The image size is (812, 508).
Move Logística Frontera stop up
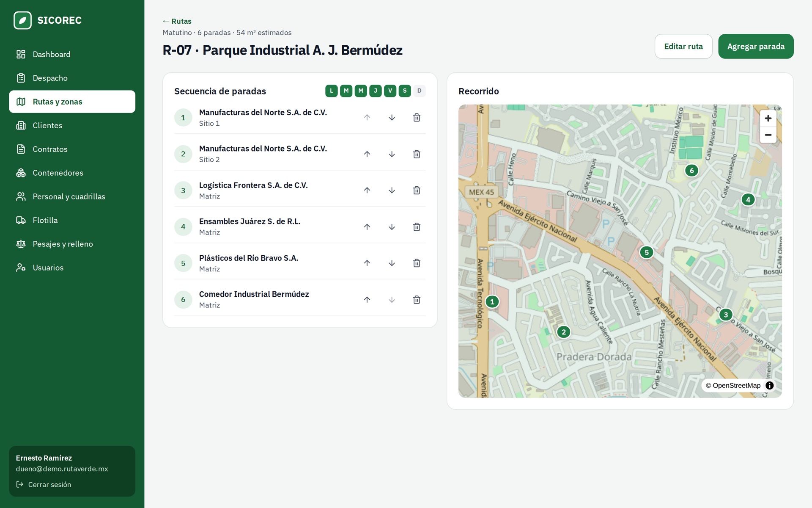367,190
